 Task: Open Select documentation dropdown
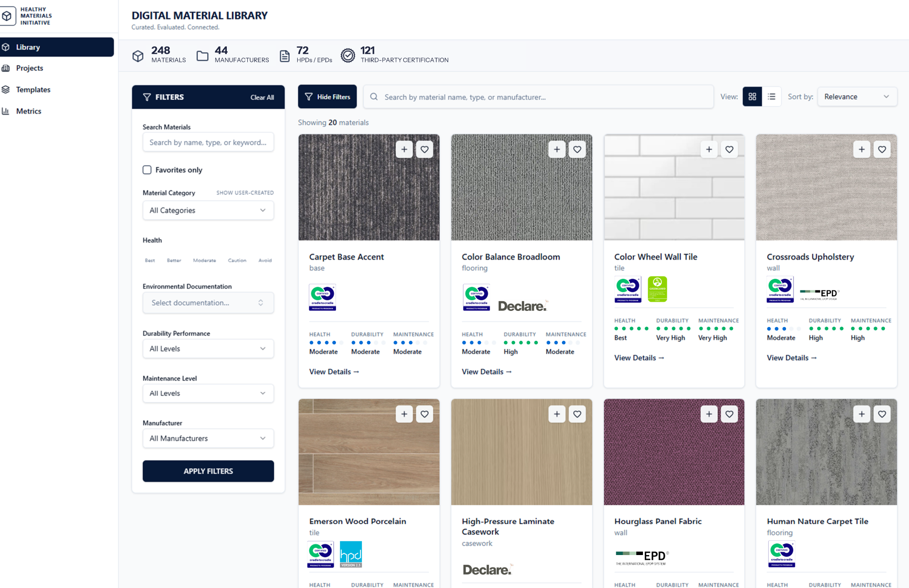coord(208,302)
